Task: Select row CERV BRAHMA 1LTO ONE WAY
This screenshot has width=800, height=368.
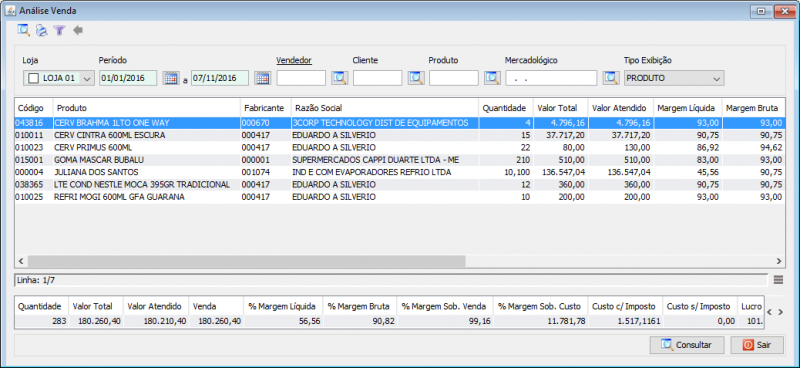Action: pos(400,123)
